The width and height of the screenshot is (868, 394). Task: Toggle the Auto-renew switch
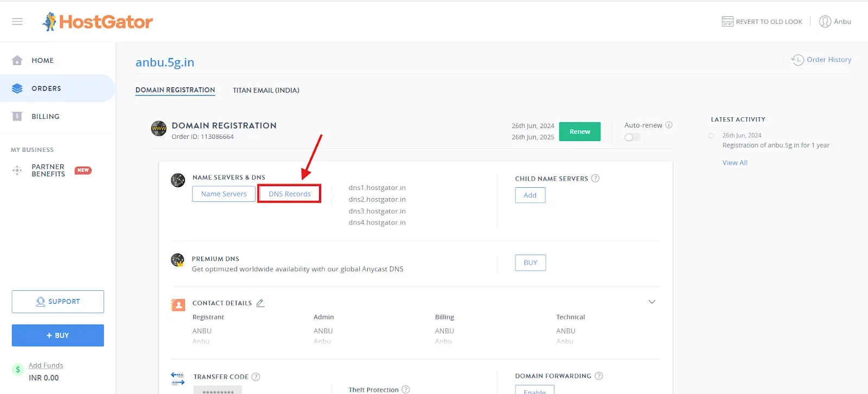pos(632,137)
